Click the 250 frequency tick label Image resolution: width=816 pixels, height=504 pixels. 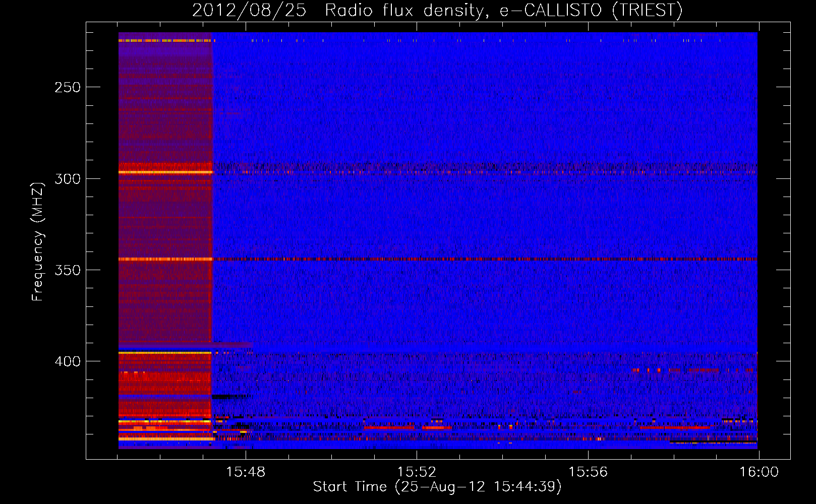[x=68, y=87]
